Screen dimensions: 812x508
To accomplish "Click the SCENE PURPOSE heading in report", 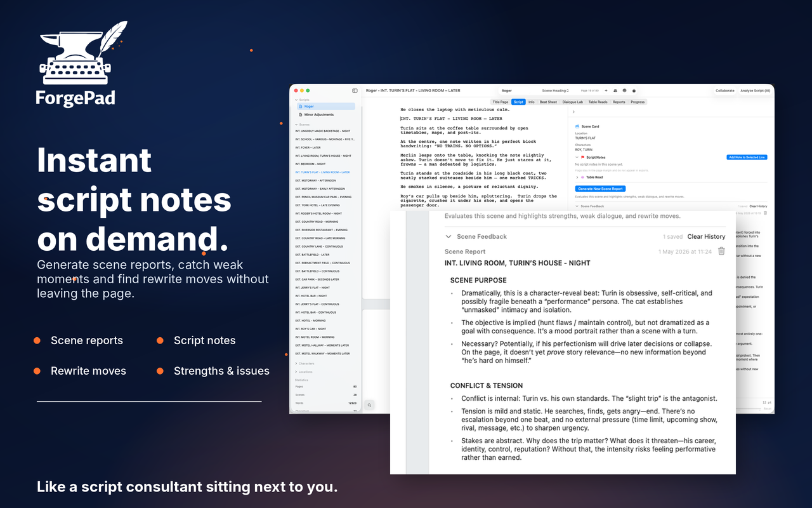I will tap(478, 280).
